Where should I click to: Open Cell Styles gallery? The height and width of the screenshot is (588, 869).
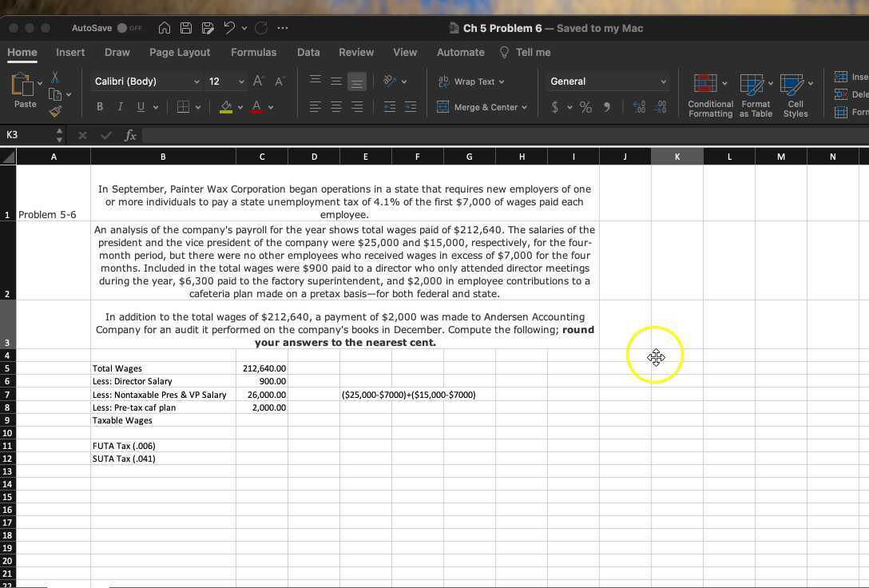[796, 95]
